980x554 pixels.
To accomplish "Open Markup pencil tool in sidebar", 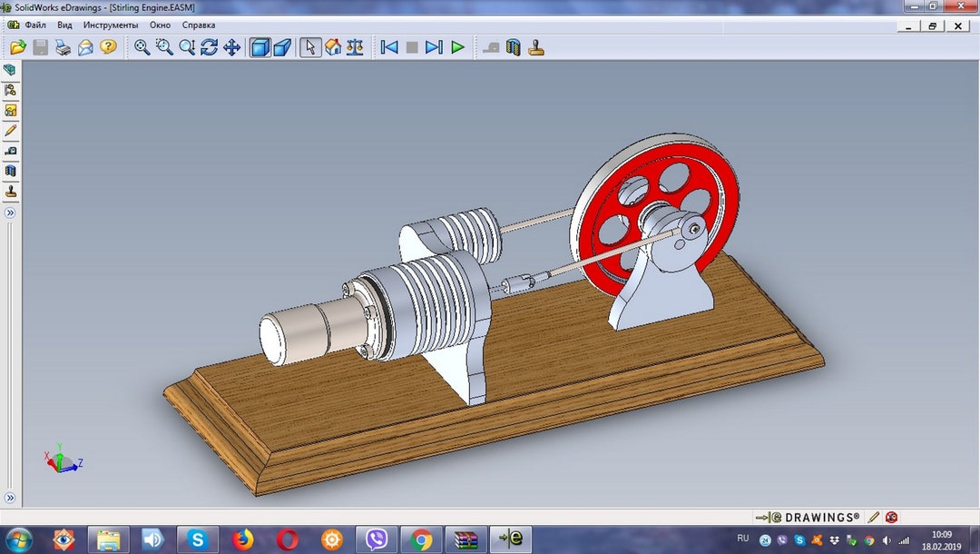I will click(x=10, y=130).
